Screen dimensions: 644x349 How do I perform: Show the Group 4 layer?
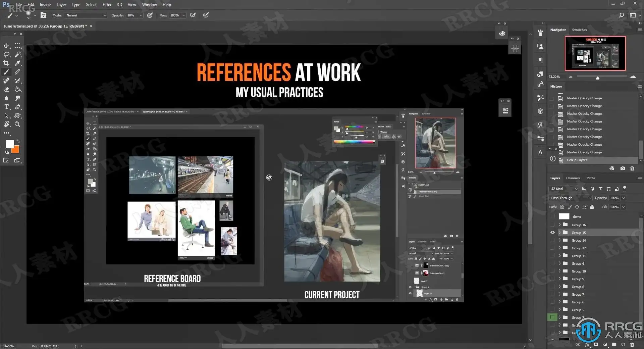point(552,263)
